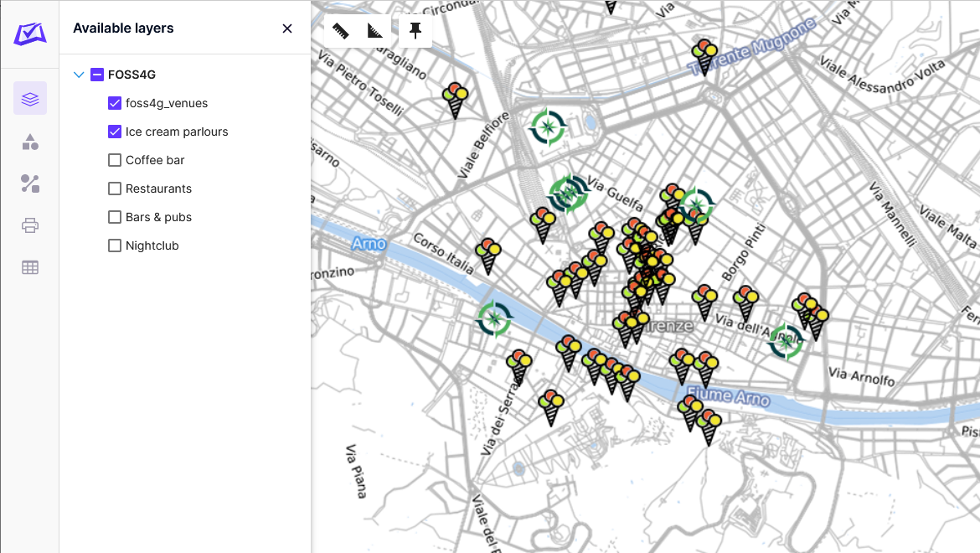Activate the pin placement tool
The width and height of the screenshot is (980, 553).
point(415,30)
